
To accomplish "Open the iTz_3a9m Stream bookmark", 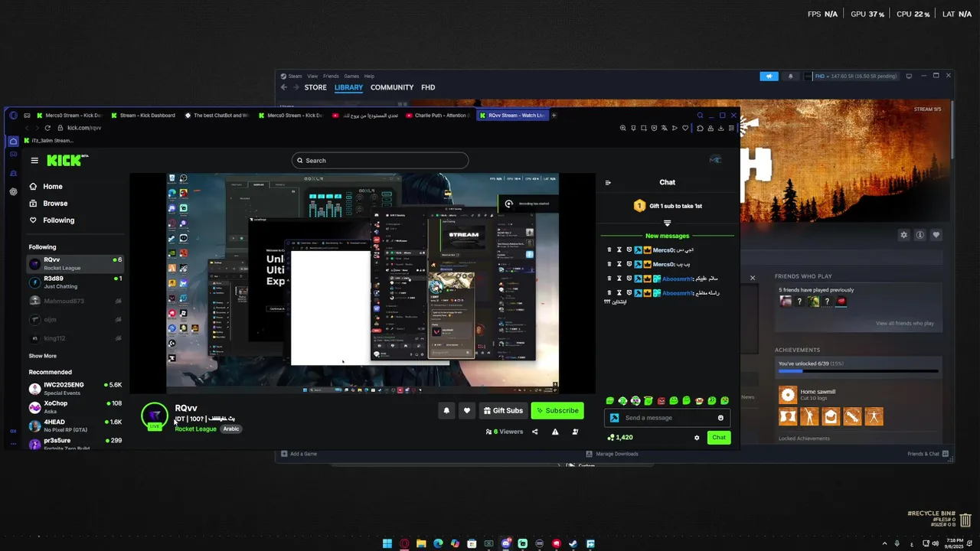I will 48,141.
